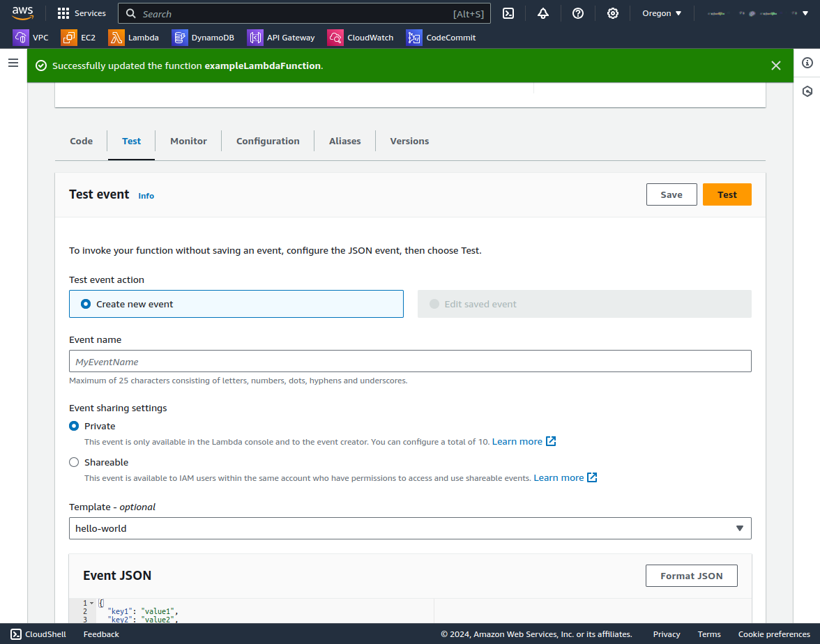Collapse the JSON fold arrow on line 1
The height and width of the screenshot is (644, 820).
tap(92, 603)
